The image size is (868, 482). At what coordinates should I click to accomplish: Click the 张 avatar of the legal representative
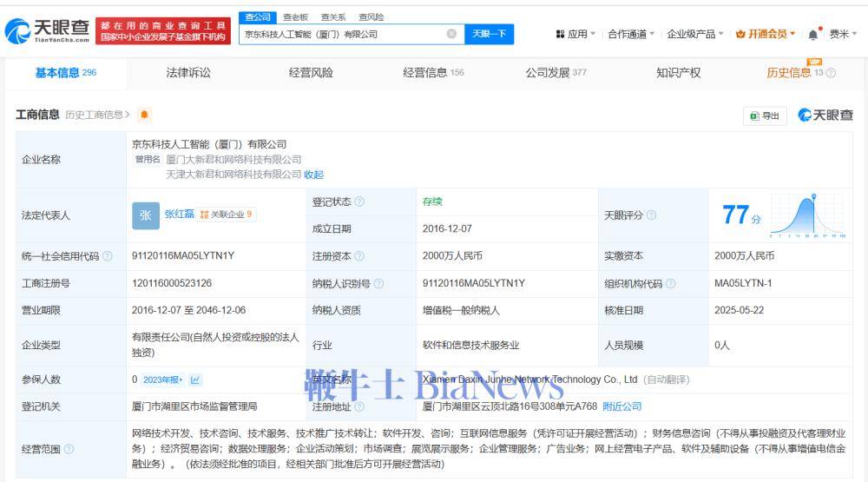[x=146, y=215]
